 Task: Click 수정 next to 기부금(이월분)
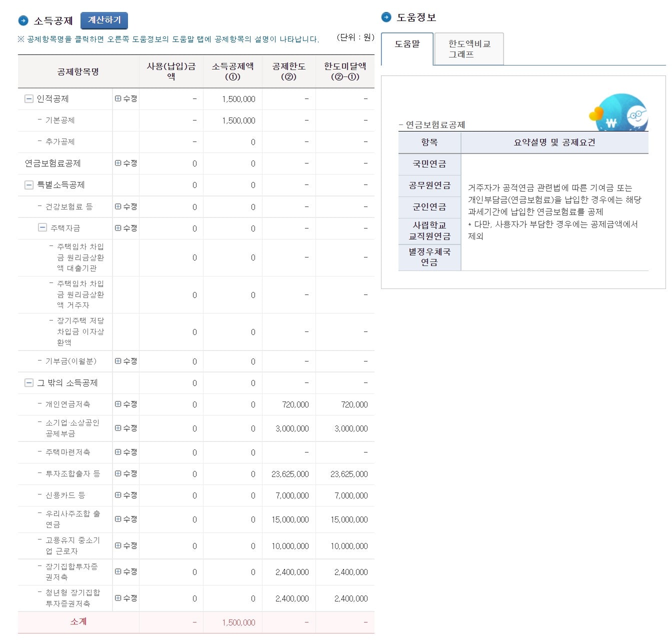click(125, 361)
